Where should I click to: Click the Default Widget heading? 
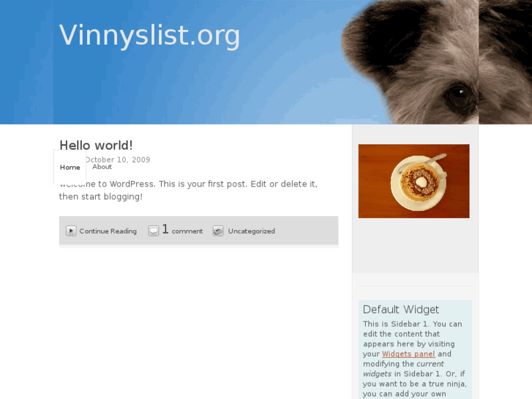click(401, 310)
